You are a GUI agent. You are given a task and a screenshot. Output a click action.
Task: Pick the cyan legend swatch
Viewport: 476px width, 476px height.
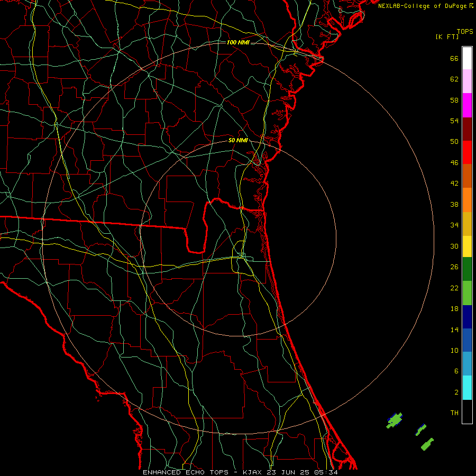tap(467, 388)
